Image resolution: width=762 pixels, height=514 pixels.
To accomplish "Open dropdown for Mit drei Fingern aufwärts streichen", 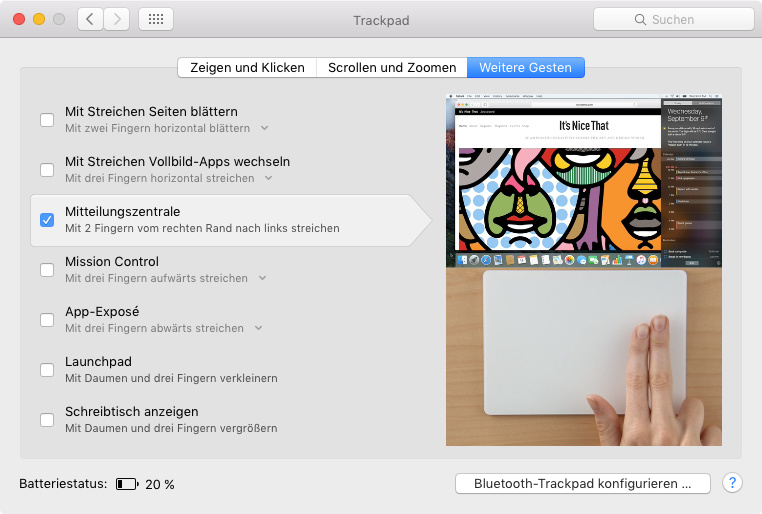I will tap(262, 278).
